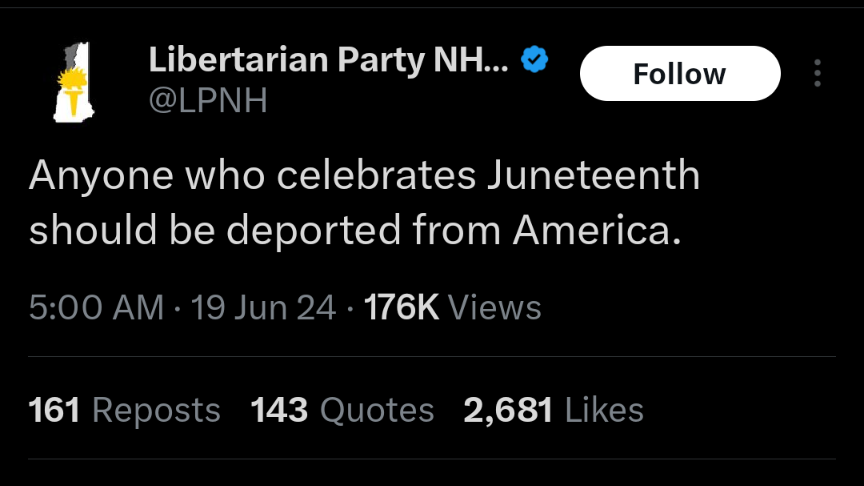
Task: View the 176K view count number
Action: click(402, 307)
